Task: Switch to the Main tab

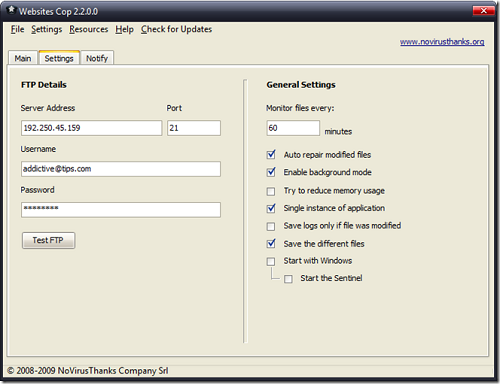Action: click(x=23, y=58)
